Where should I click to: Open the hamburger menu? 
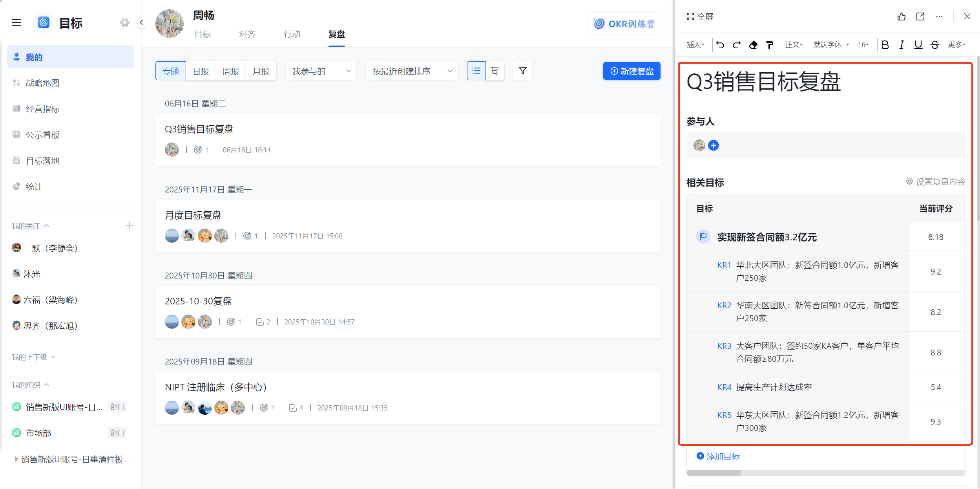pyautogui.click(x=16, y=23)
